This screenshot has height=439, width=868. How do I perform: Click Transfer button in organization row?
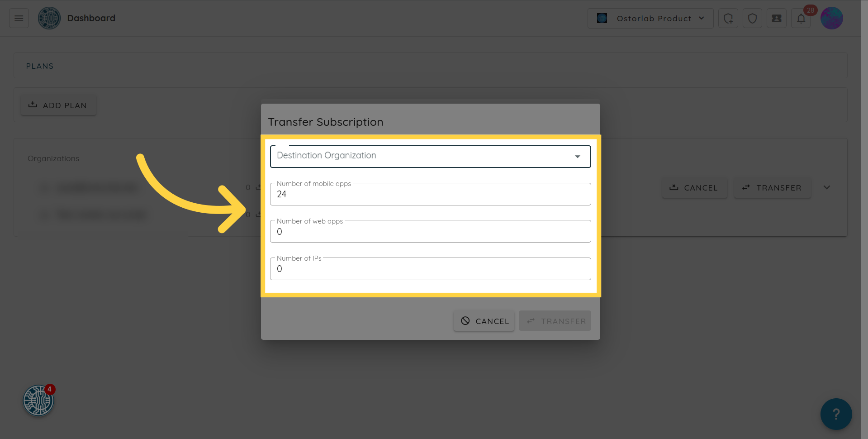(772, 187)
